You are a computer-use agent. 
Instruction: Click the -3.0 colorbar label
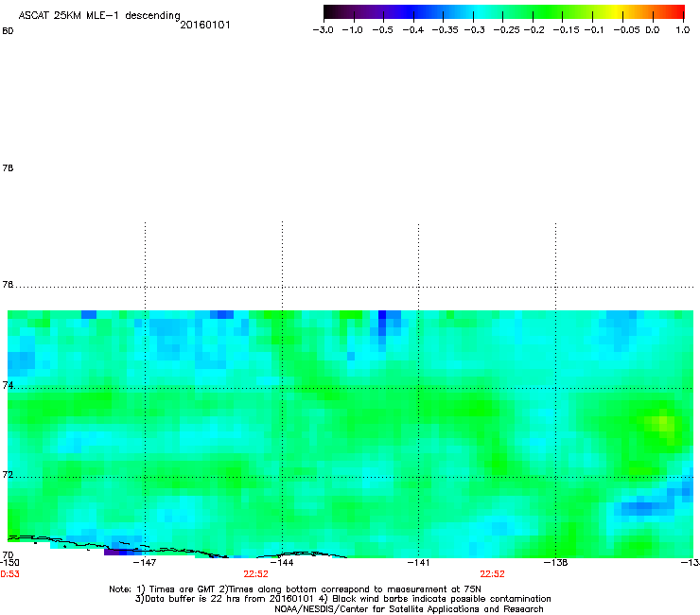pyautogui.click(x=323, y=30)
